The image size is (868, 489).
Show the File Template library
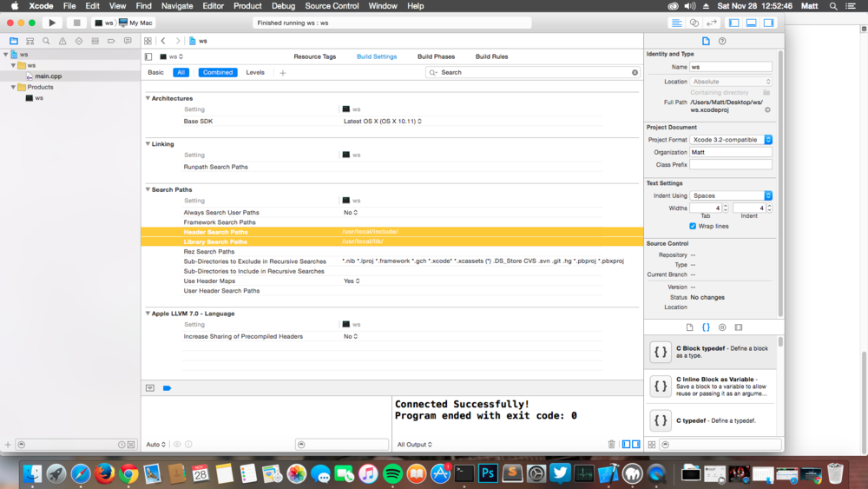point(690,327)
